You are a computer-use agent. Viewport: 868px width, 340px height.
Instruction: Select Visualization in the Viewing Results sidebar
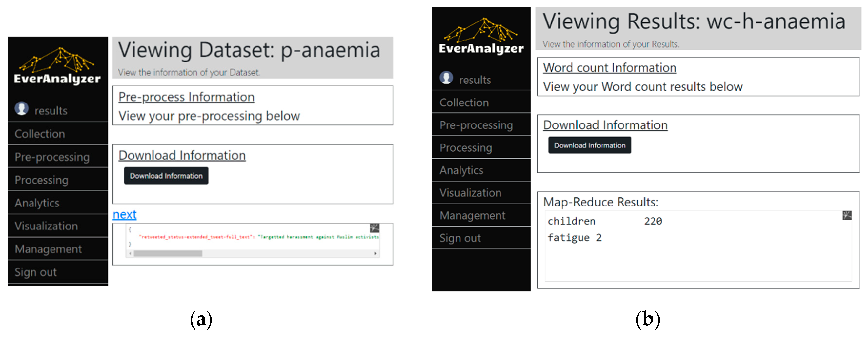(470, 193)
